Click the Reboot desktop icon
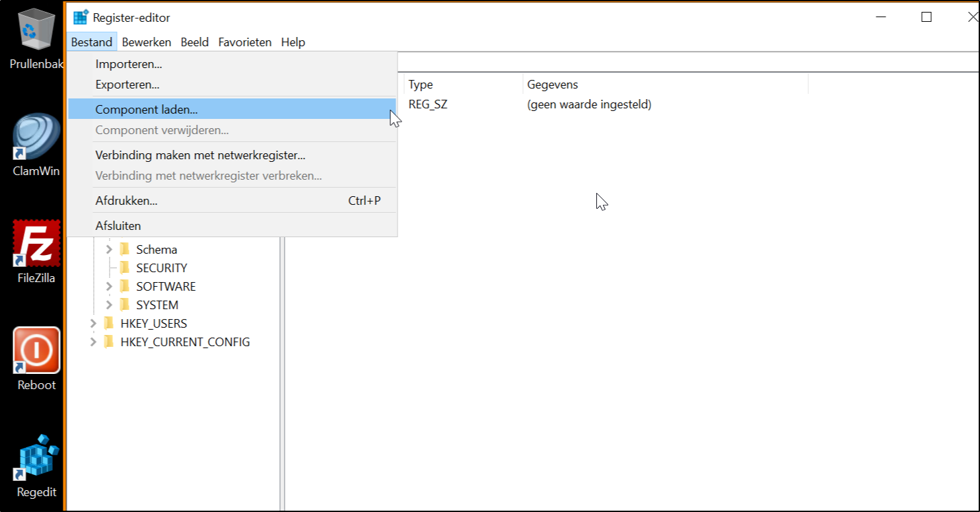980x512 pixels. tap(36, 349)
